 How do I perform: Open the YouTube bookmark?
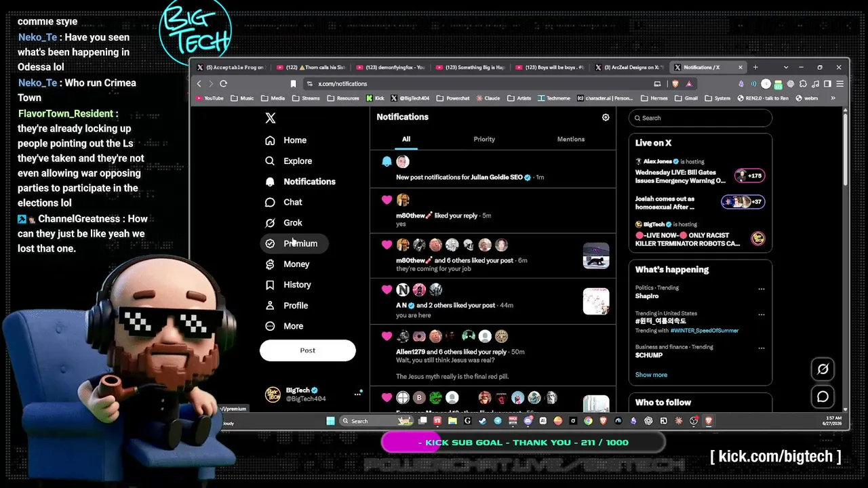point(210,98)
